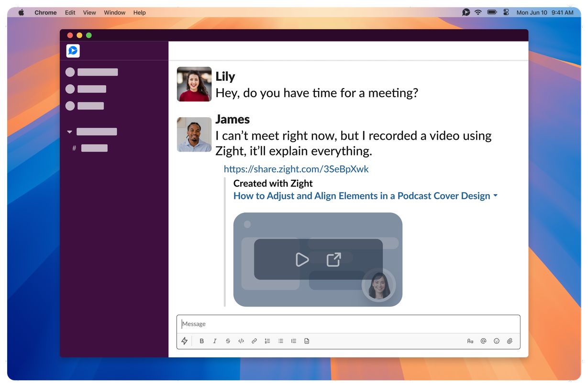Open the lightning bolt shortcuts menu

pos(184,341)
